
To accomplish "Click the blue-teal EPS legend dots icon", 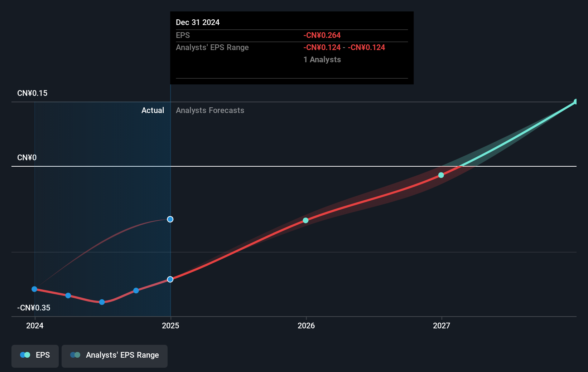I will (x=25, y=355).
